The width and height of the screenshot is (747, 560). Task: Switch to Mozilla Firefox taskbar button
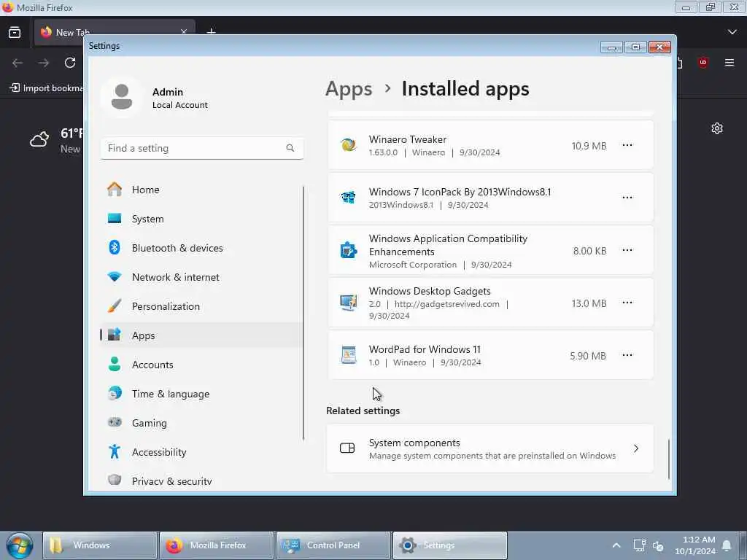pos(216,545)
